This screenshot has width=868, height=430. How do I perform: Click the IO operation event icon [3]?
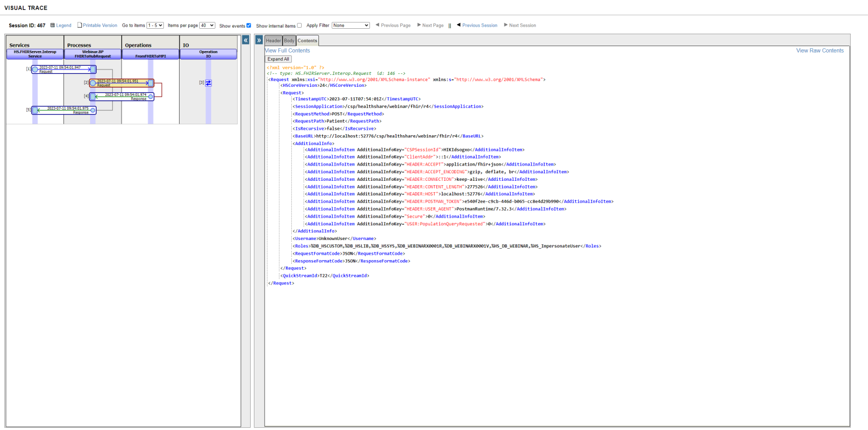[x=208, y=83]
